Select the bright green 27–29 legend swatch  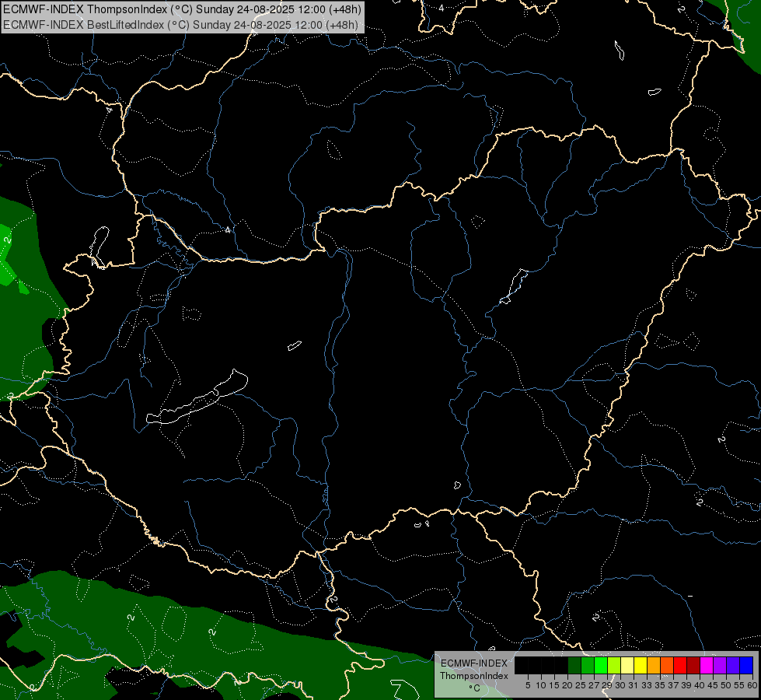tap(601, 665)
